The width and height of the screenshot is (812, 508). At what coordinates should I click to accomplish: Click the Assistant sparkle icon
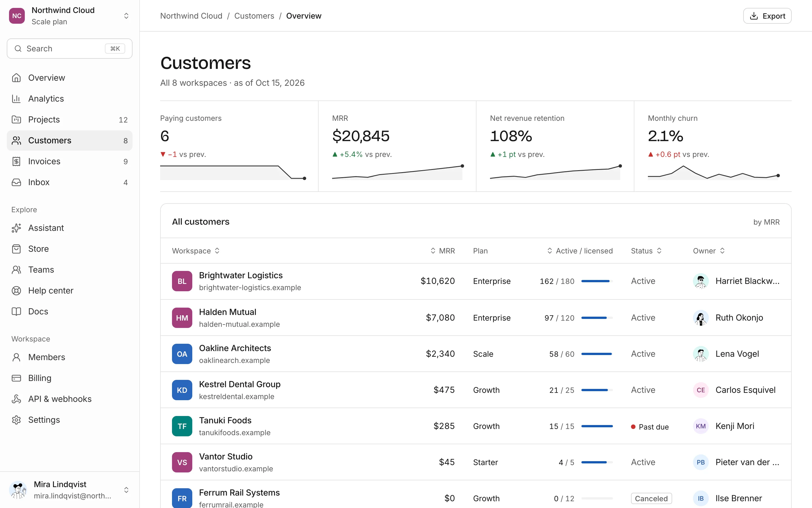16,228
